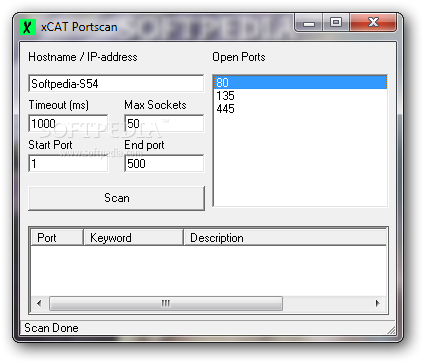Click the xCAT green X app icon
The height and width of the screenshot is (363, 424).
[x=28, y=27]
